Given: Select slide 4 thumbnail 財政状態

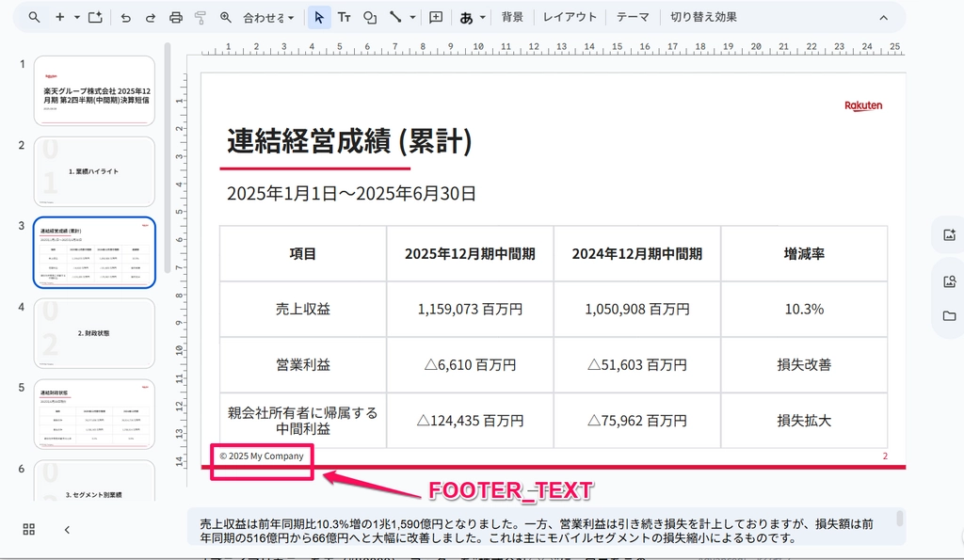Looking at the screenshot, I should [x=94, y=333].
